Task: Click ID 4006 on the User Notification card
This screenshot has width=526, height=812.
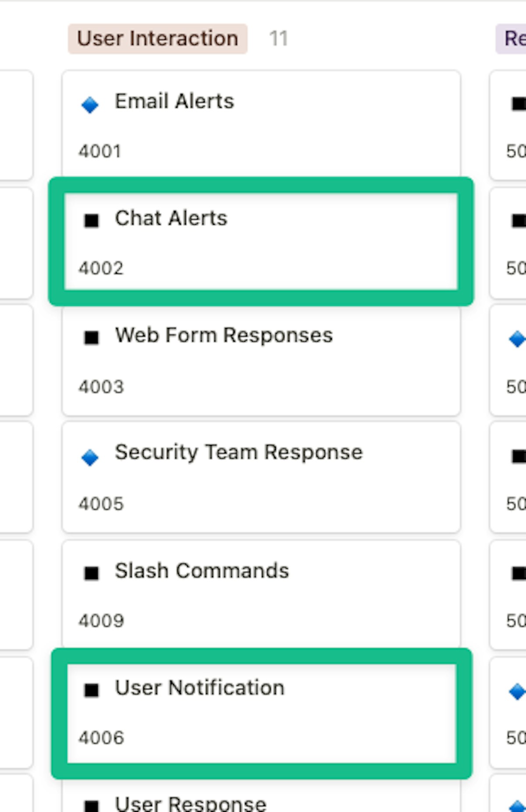Action: click(101, 738)
